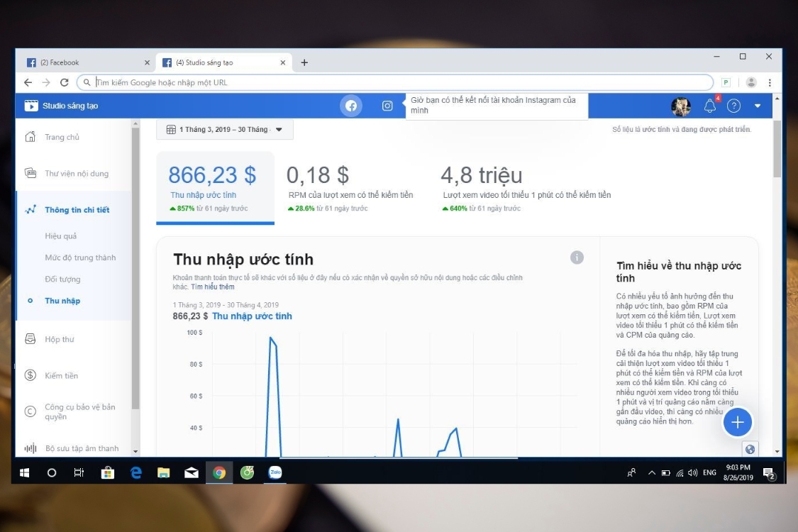798x532 pixels.
Task: Open Task View in taskbar
Action: 79,473
